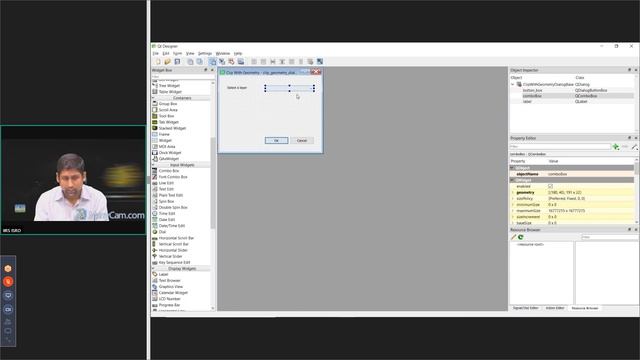
Task: Click the Break Layout toolbar icon
Action: [310, 62]
